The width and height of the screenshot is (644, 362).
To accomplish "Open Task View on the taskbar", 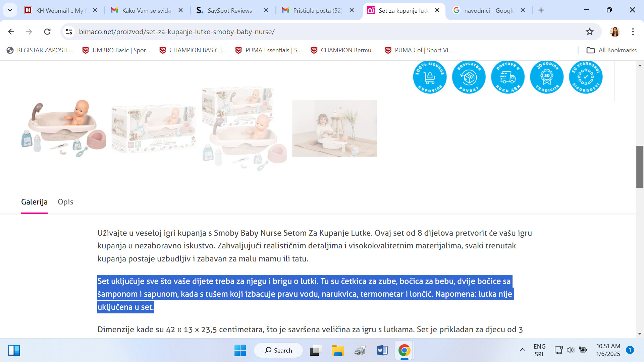I will (315, 351).
